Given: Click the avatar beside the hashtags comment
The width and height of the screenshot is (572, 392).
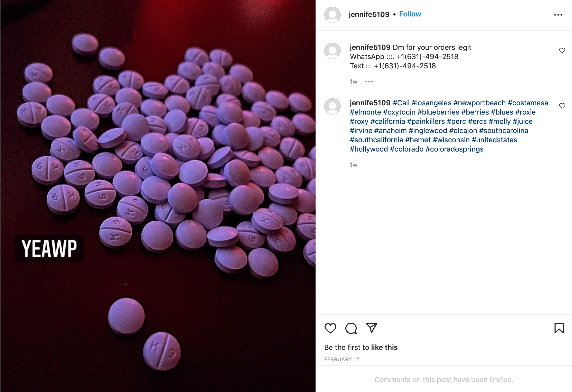Looking at the screenshot, I should (x=333, y=106).
